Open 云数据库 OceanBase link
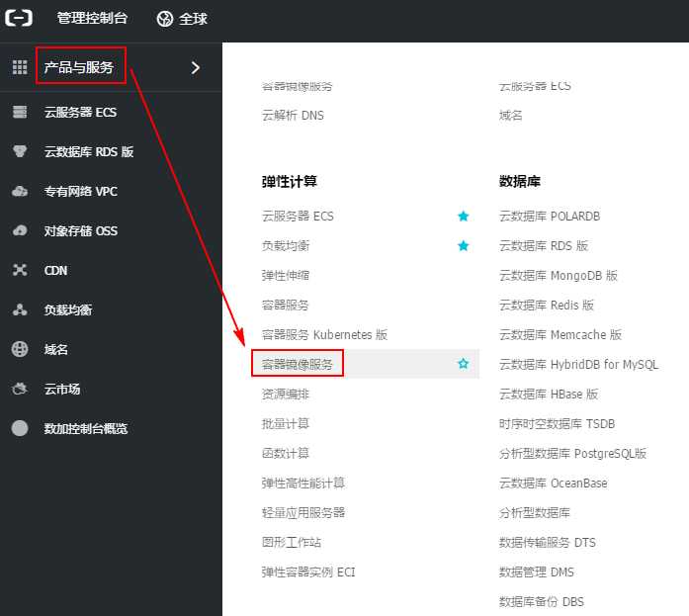This screenshot has height=616, width=689. pyautogui.click(x=554, y=483)
